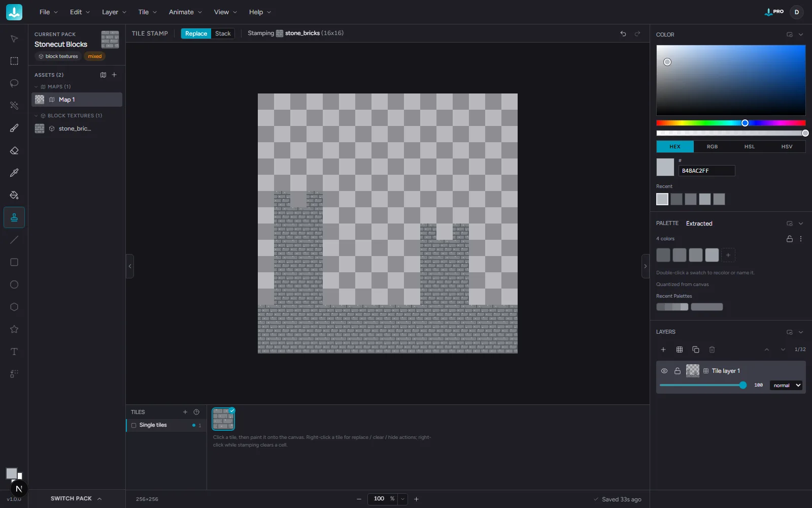Switch color mode to HSL tab

750,146
